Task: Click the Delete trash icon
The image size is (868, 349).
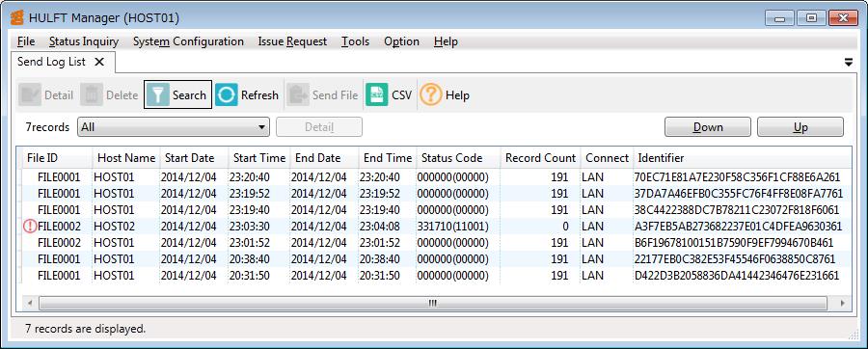Action: [92, 95]
